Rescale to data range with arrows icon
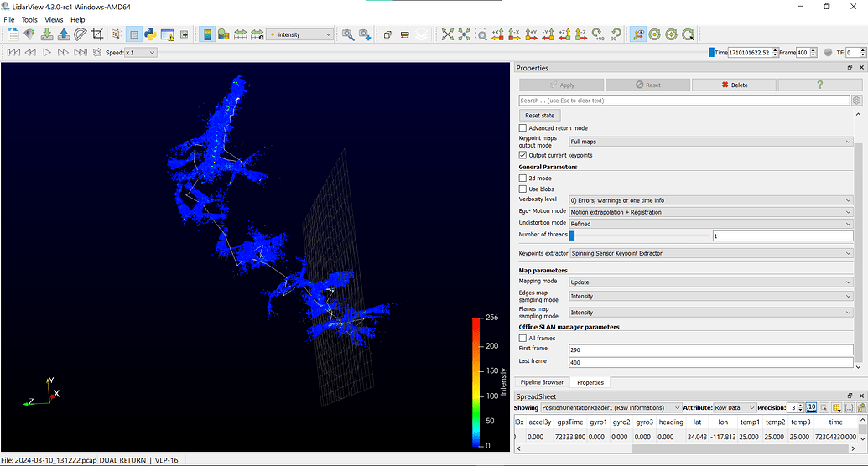The height and width of the screenshot is (466, 868). pos(240,34)
